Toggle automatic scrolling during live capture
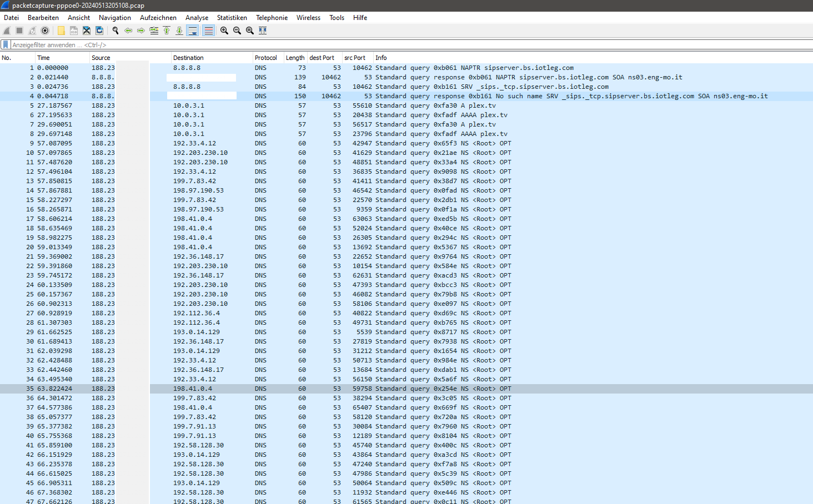This screenshot has width=813, height=504. (193, 31)
